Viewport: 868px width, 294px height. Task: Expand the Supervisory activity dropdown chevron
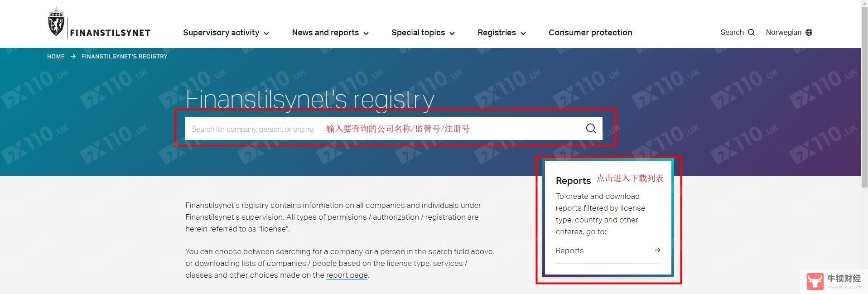pos(266,34)
